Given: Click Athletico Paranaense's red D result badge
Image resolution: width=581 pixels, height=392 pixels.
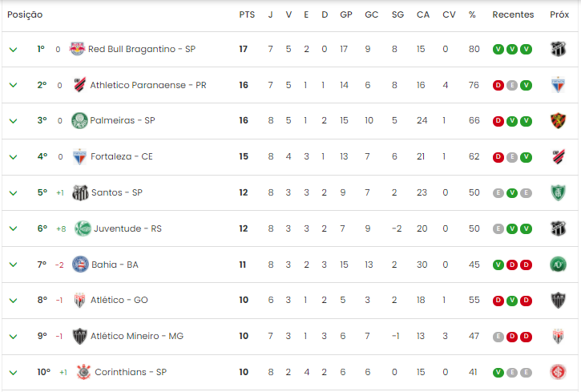Looking at the screenshot, I should coord(498,86).
